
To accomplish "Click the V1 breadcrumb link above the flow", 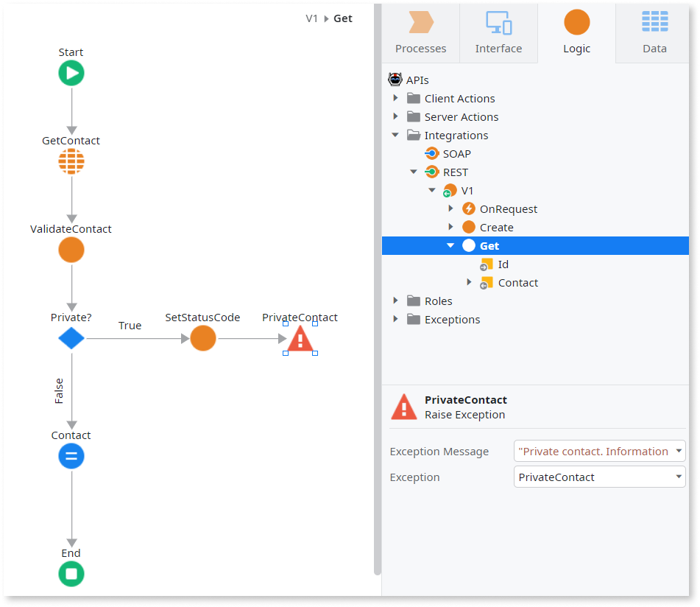I will point(310,18).
